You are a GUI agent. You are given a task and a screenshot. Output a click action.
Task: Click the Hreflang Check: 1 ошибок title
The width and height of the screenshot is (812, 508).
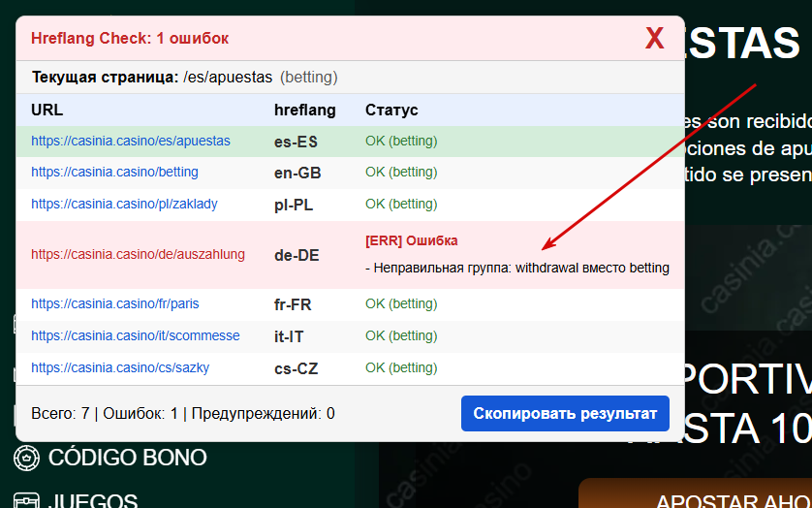[x=130, y=39]
